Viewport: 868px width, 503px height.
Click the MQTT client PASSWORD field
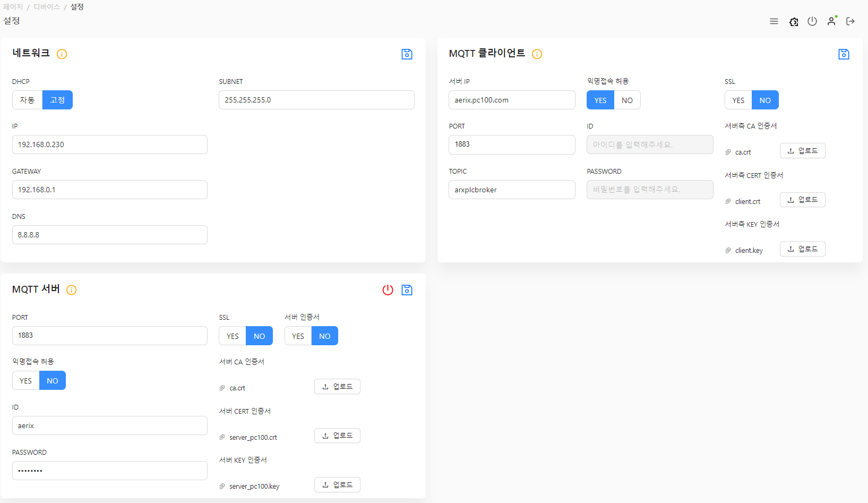650,190
